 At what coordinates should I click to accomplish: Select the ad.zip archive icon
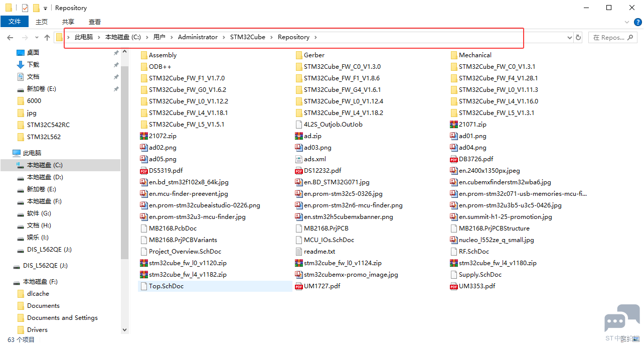[299, 136]
